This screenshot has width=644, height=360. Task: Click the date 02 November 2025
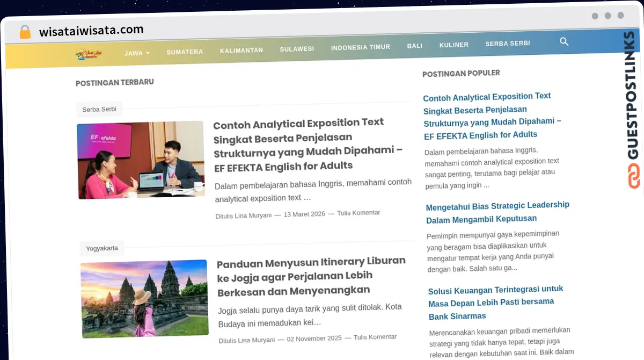tap(314, 339)
